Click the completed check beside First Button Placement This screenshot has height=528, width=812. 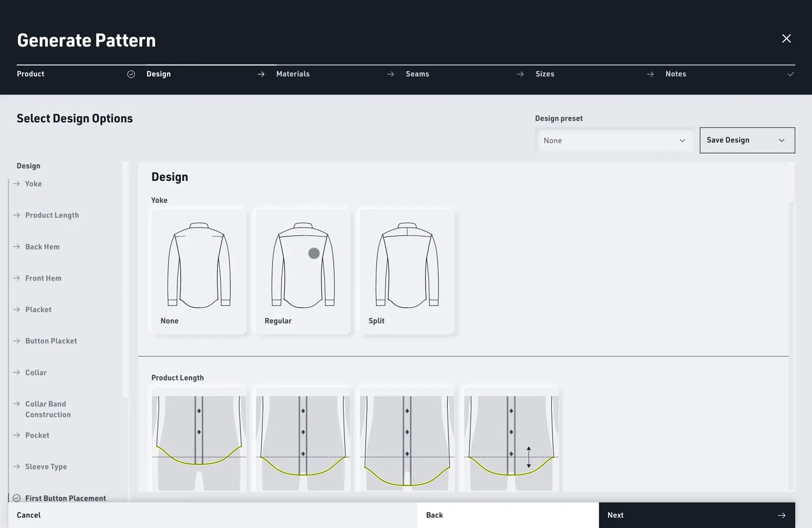click(x=17, y=498)
